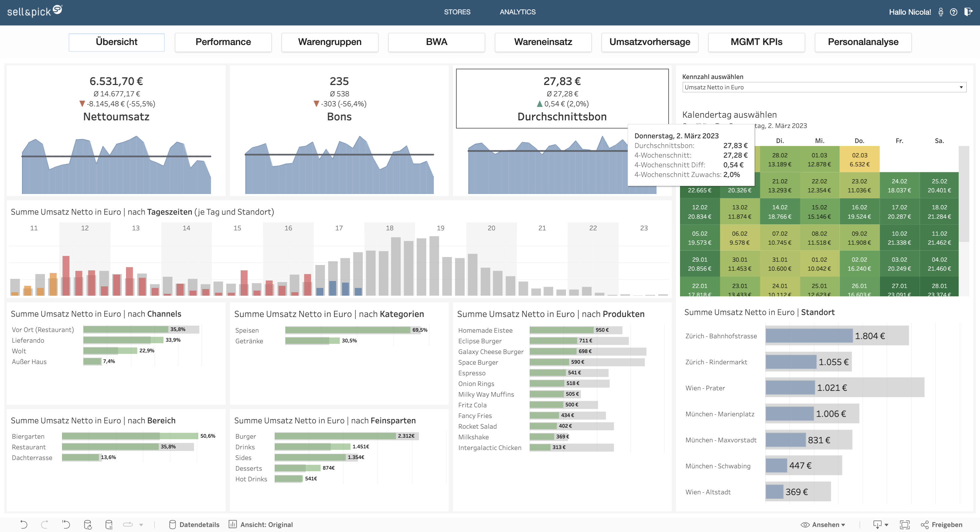The height and width of the screenshot is (532, 980).
Task: Switch to the Performance tab
Action: (x=223, y=42)
